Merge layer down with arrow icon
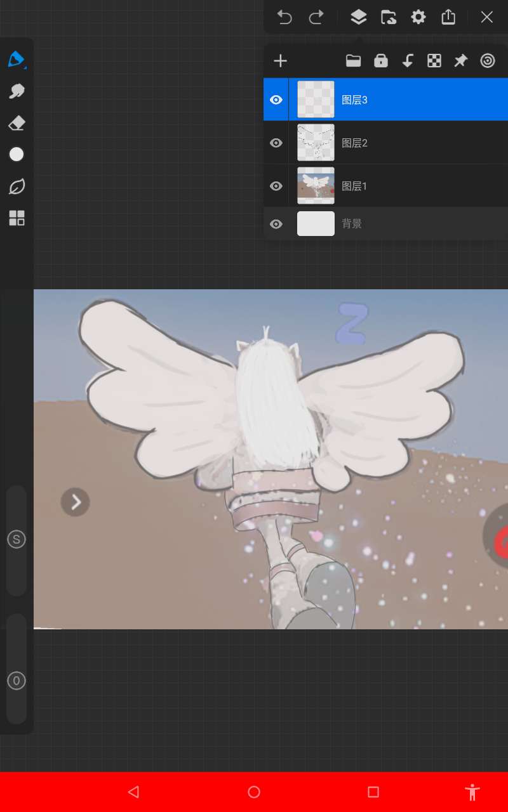The image size is (508, 812). click(x=408, y=61)
